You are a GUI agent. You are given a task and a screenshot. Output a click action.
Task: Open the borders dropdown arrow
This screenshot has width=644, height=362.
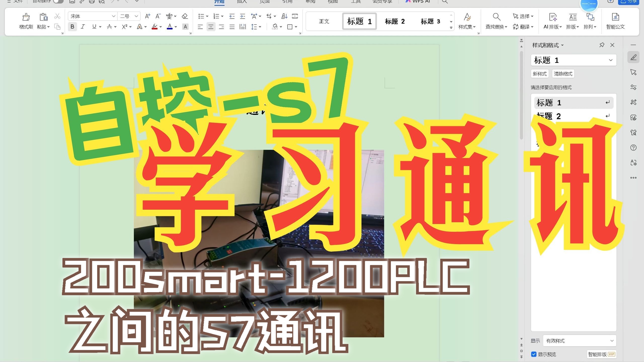pyautogui.click(x=296, y=27)
